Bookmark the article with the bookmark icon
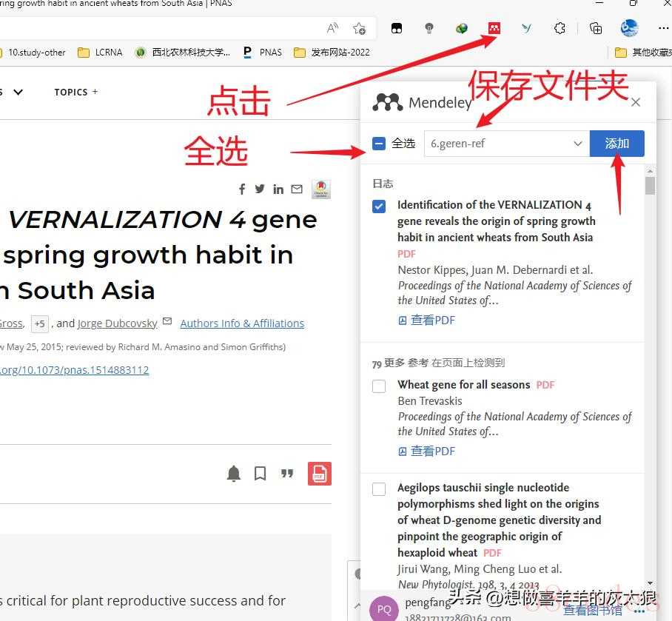672x621 pixels. [261, 474]
